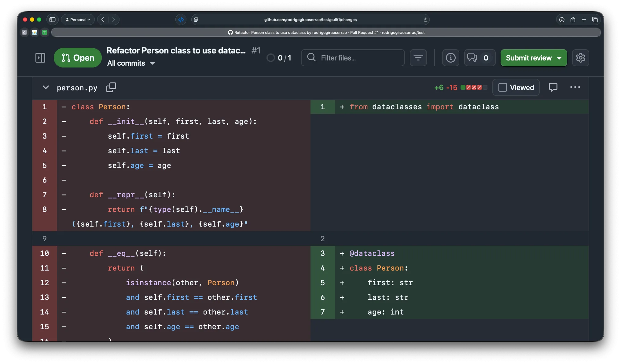Copy person.py file path icon
Viewport: 621px width, 364px height.
(x=111, y=87)
